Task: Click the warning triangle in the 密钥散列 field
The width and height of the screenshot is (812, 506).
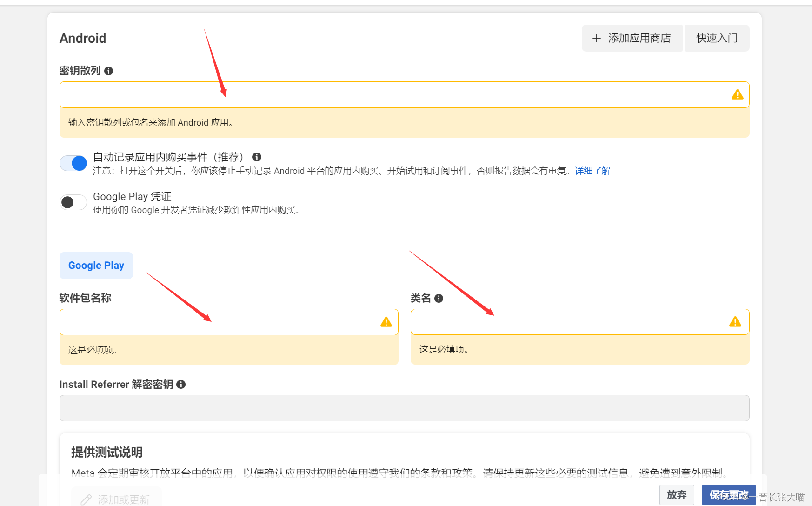Action: point(737,94)
